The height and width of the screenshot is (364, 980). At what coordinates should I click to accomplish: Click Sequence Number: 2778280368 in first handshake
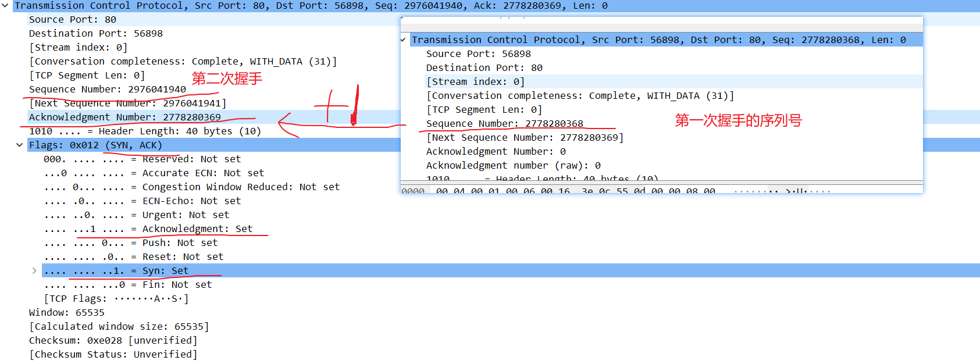point(504,124)
